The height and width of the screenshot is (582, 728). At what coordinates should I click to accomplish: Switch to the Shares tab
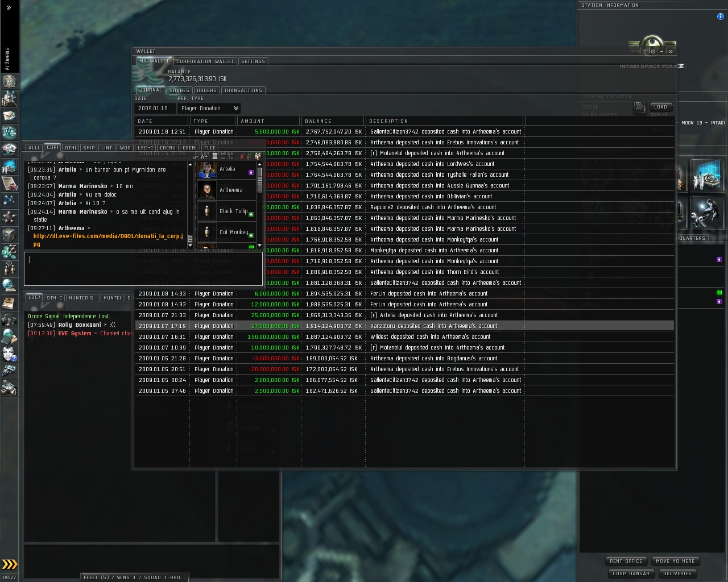179,90
